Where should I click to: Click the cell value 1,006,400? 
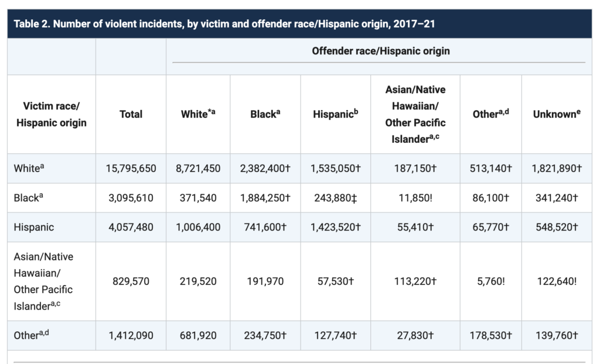click(198, 228)
